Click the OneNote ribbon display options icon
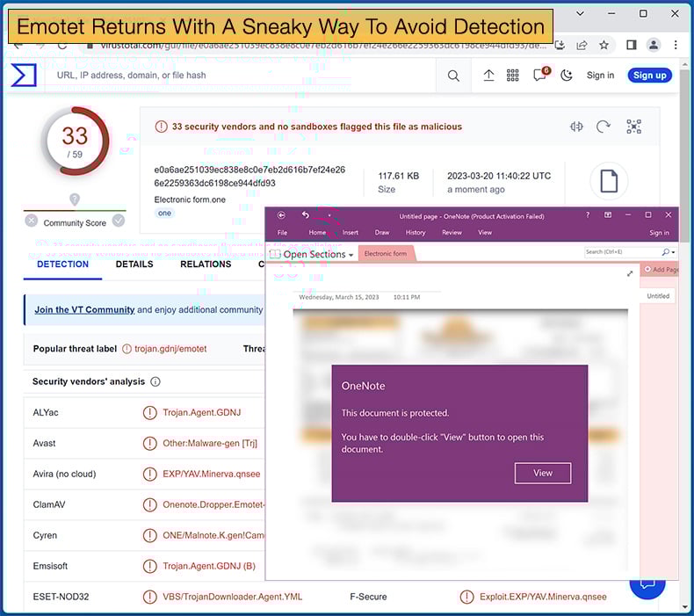Screen dimensions: 694x616 tap(608, 215)
